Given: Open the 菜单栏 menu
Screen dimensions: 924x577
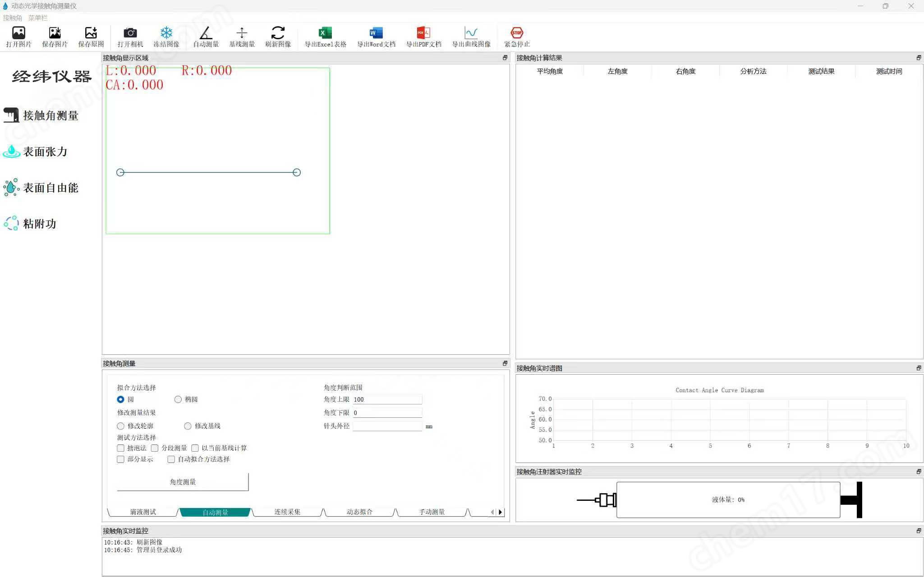Looking at the screenshot, I should (x=37, y=18).
